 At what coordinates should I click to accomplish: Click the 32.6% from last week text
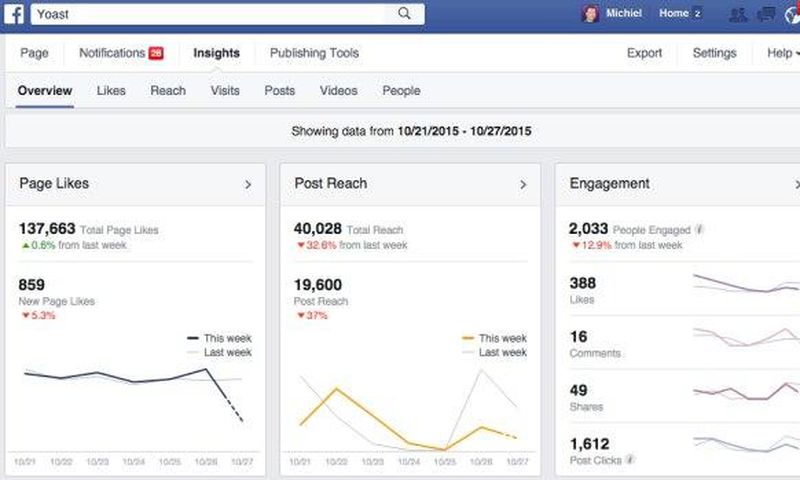pyautogui.click(x=352, y=245)
